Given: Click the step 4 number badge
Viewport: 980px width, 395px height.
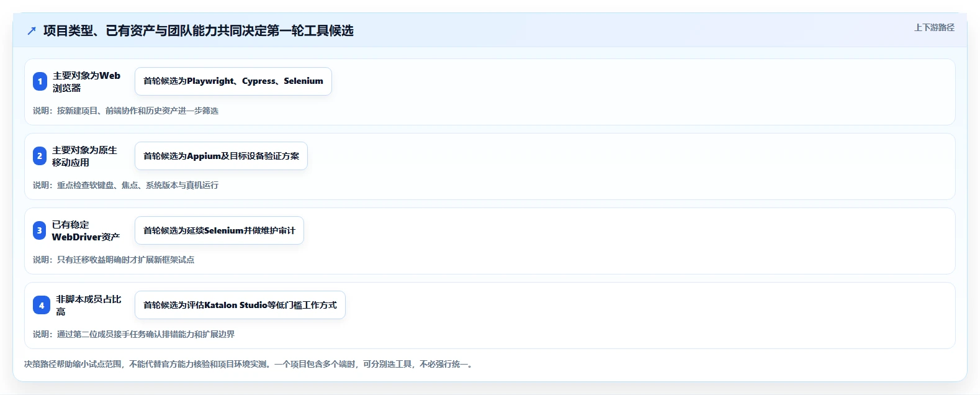Looking at the screenshot, I should 42,305.
